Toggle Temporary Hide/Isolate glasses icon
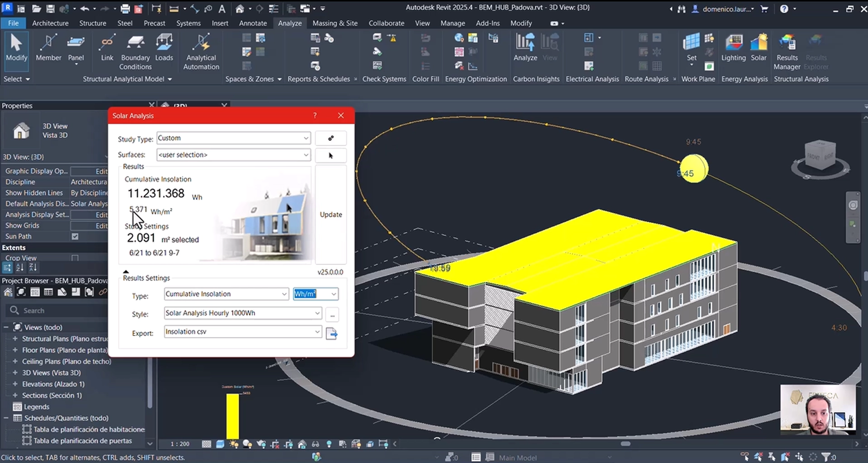The height and width of the screenshot is (463, 868). (316, 444)
